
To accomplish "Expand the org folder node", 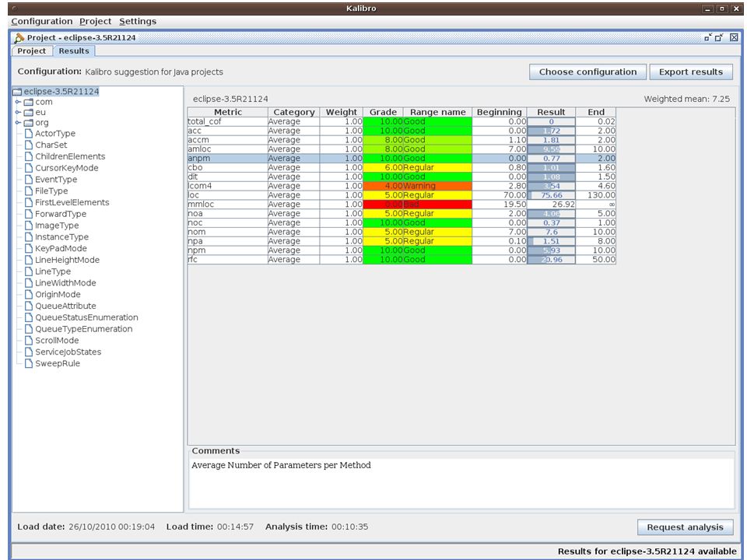I will click(18, 123).
